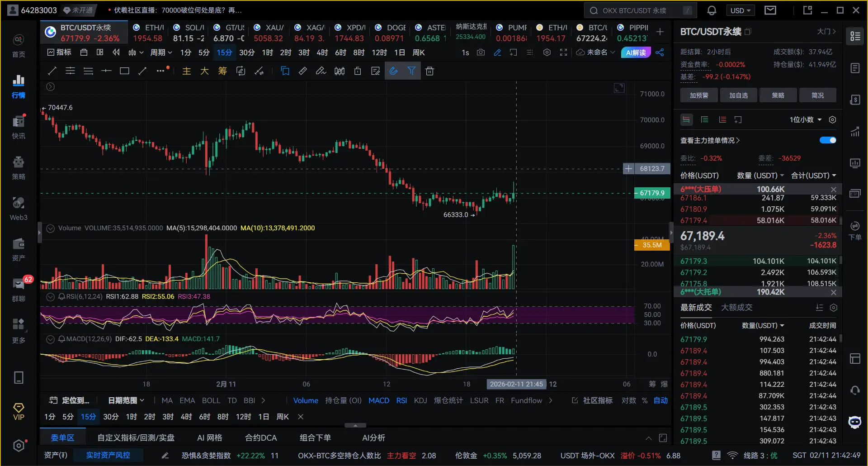Image resolution: width=868 pixels, height=466 pixels.
Task: Open the VIP diamond icon
Action: [x=19, y=412]
